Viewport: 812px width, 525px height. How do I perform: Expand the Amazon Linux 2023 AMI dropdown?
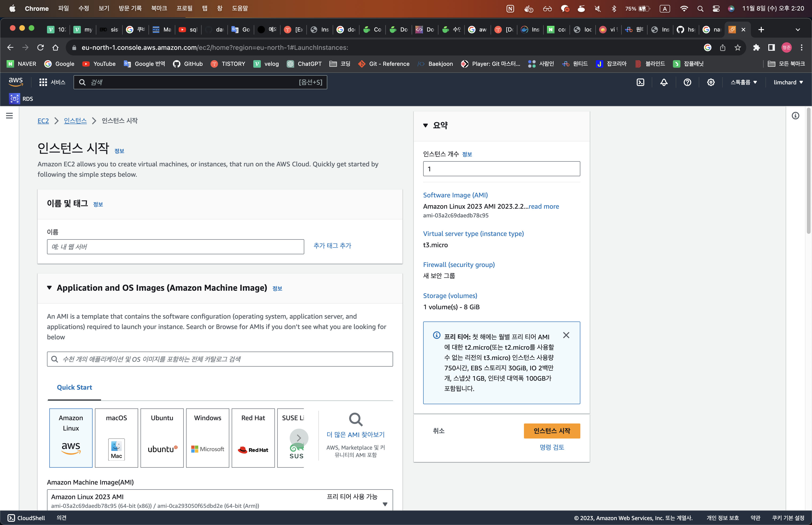tap(385, 504)
